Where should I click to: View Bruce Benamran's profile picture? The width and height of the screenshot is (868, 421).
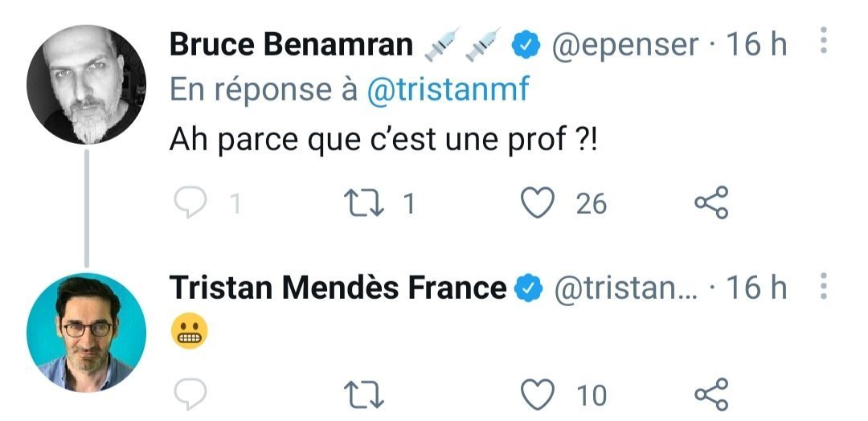coord(86,84)
